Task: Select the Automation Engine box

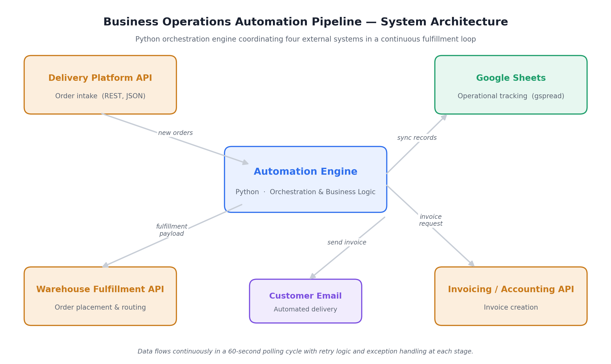Action: 305,179
